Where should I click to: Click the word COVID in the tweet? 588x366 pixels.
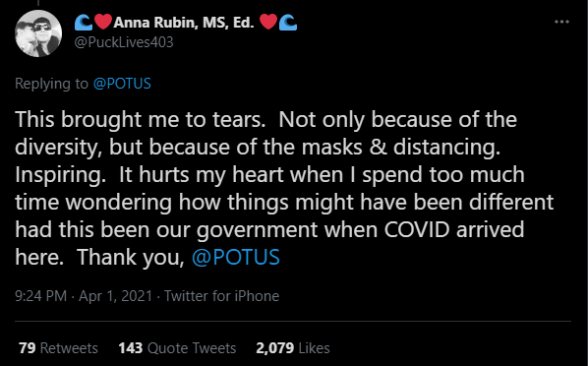pyautogui.click(x=417, y=229)
